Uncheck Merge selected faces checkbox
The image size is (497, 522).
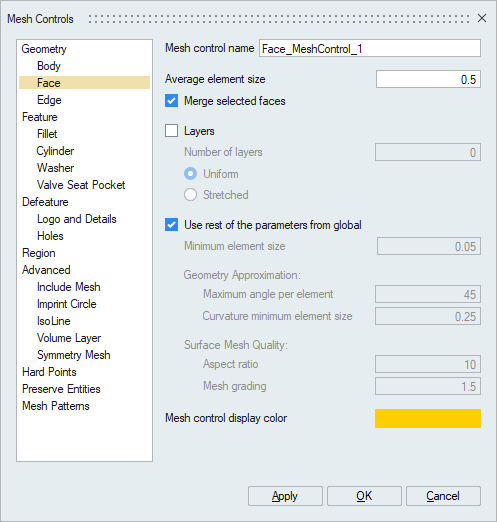(171, 101)
